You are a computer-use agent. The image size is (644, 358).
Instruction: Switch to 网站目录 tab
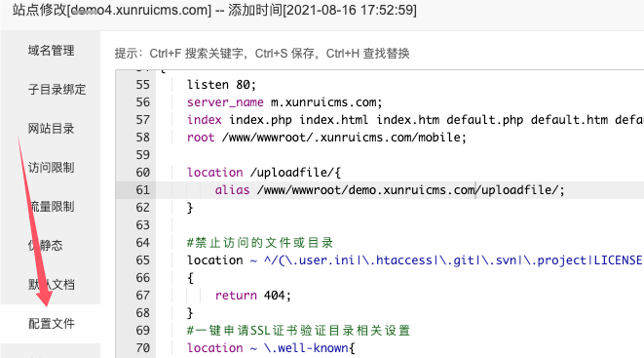(51, 128)
